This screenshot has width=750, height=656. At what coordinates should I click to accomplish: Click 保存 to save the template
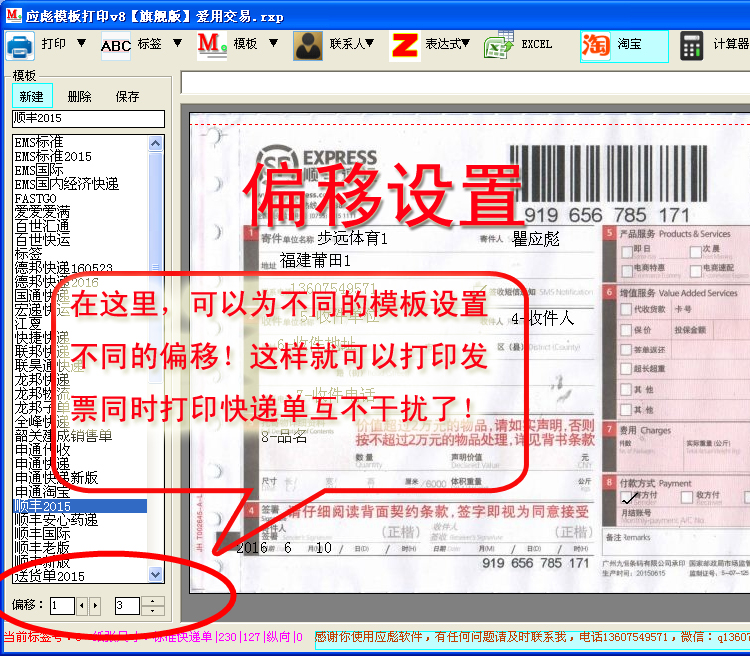tap(127, 97)
